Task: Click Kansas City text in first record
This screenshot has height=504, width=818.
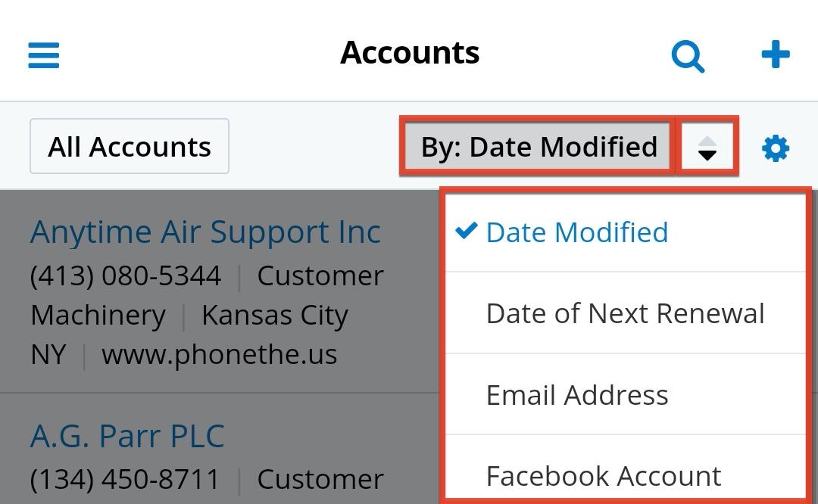Action: pyautogui.click(x=274, y=316)
